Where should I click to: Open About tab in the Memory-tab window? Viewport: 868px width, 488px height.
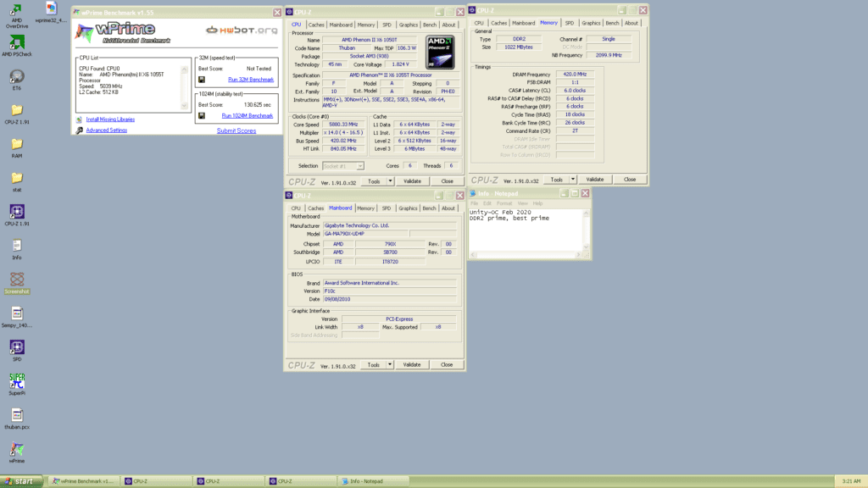point(631,23)
